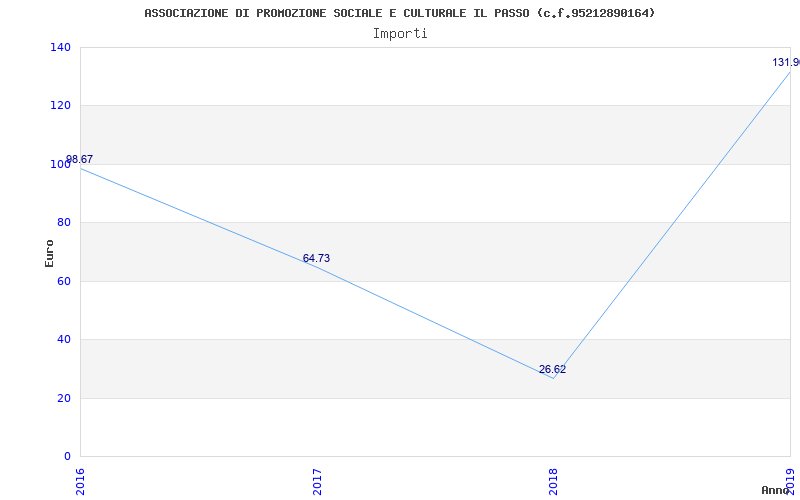Select the 2016 x-axis label
800x500 pixels.
click(x=80, y=482)
